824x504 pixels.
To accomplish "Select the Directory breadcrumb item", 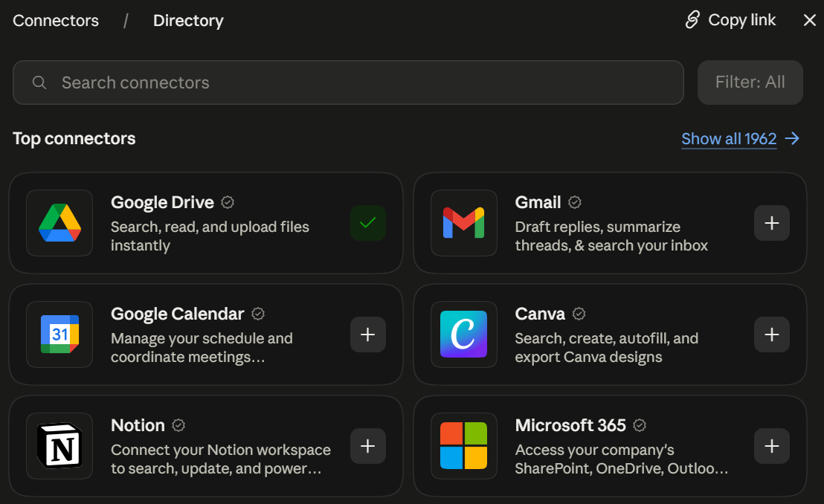I will pos(188,21).
